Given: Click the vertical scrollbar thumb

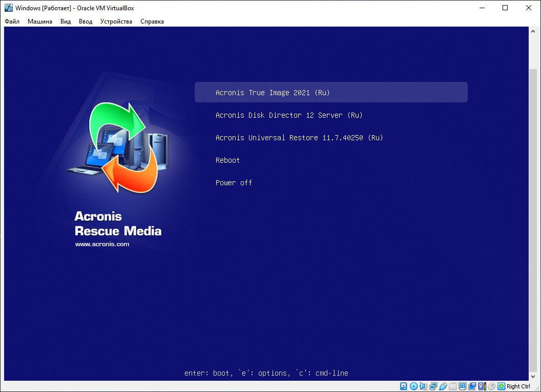Looking at the screenshot, I should coord(533,220).
